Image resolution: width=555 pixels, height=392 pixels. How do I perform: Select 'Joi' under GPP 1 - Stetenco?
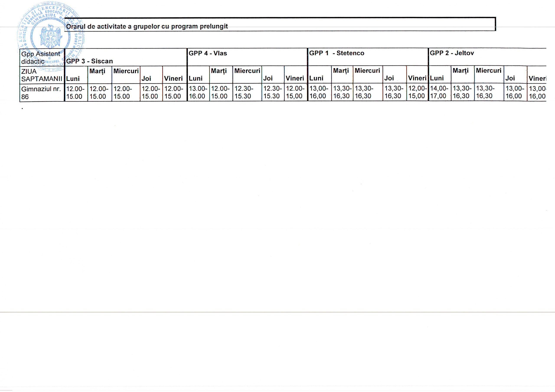tap(389, 78)
